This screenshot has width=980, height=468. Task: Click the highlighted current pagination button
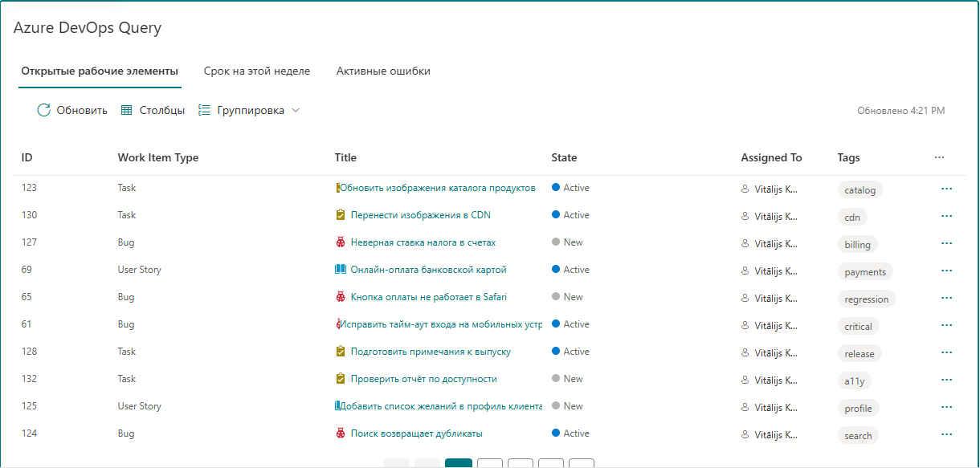pos(459,463)
